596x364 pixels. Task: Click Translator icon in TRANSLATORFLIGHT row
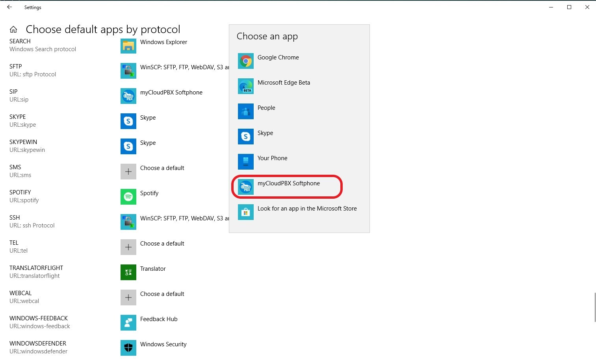(128, 272)
